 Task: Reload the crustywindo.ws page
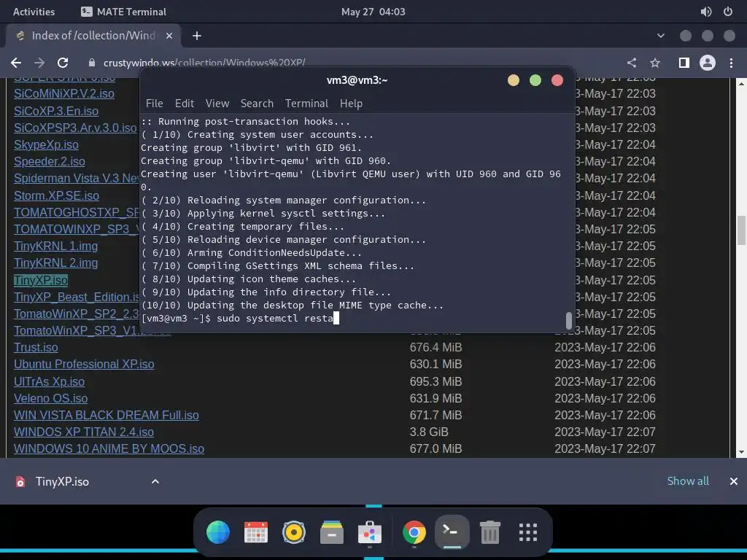click(63, 63)
